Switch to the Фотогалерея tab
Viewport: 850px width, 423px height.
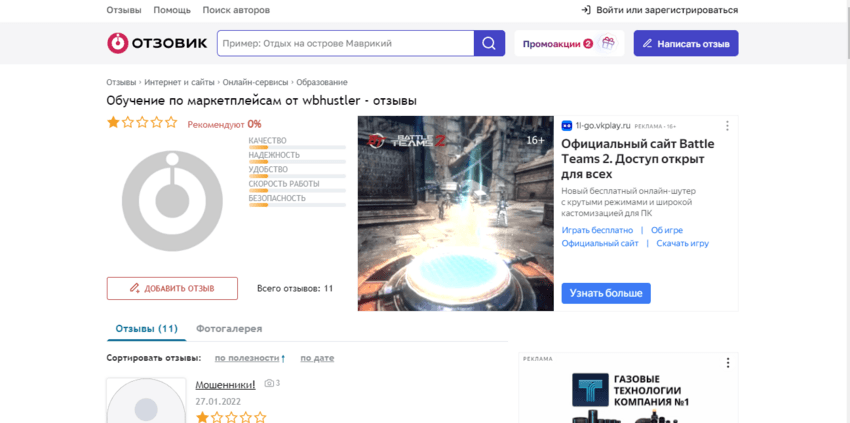pos(229,329)
